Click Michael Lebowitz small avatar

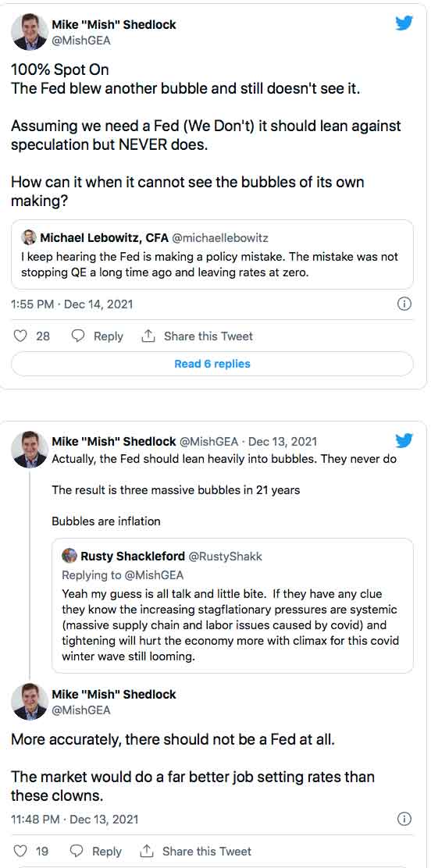pyautogui.click(x=28, y=238)
